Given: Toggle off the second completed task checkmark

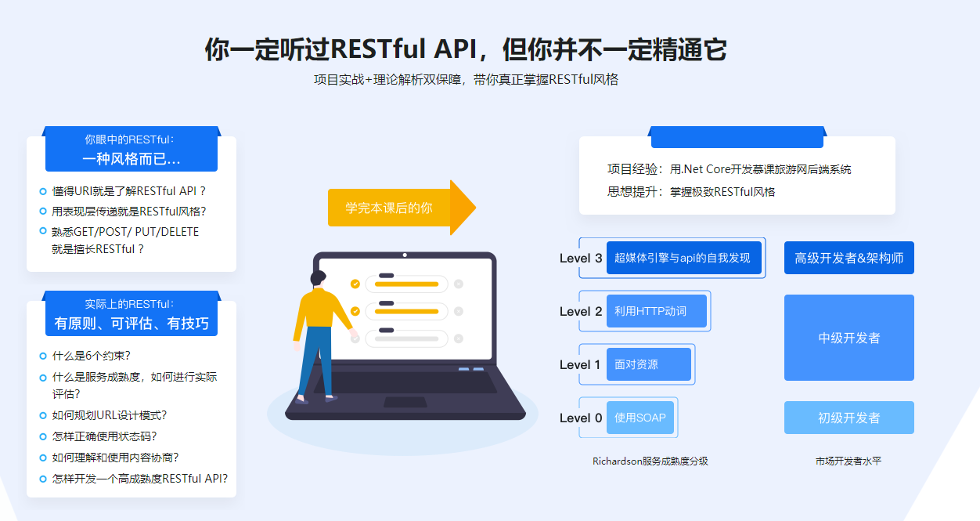Looking at the screenshot, I should (x=355, y=311).
